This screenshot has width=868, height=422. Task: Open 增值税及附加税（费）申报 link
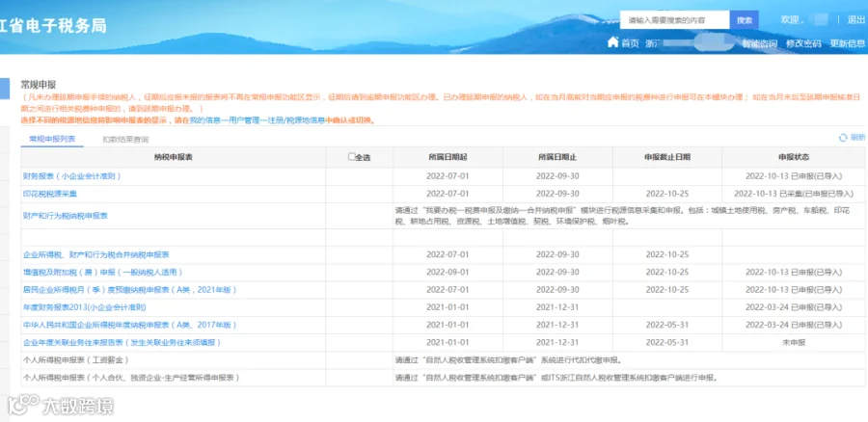(x=102, y=273)
